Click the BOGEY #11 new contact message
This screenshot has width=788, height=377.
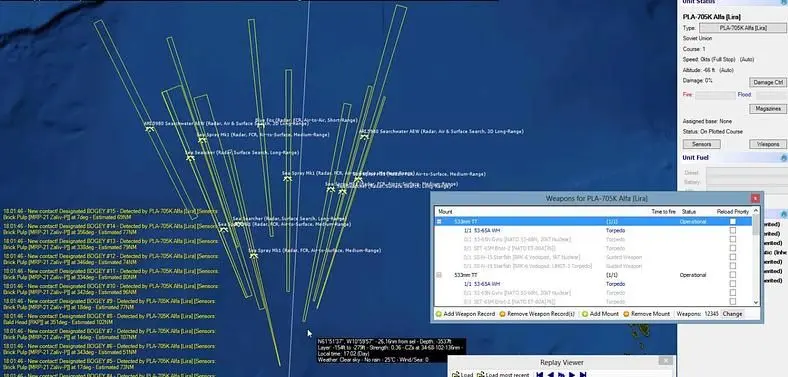pos(112,274)
